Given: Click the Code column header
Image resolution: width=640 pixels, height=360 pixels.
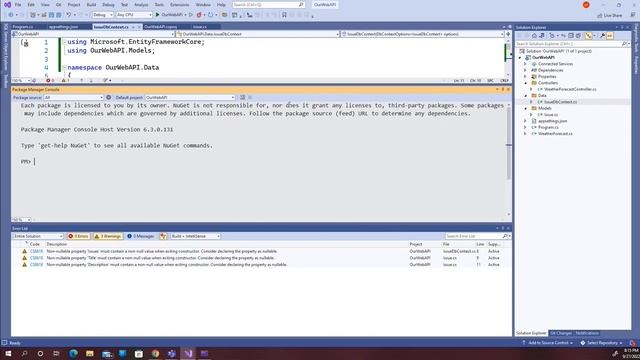Looking at the screenshot, I should coord(35,244).
